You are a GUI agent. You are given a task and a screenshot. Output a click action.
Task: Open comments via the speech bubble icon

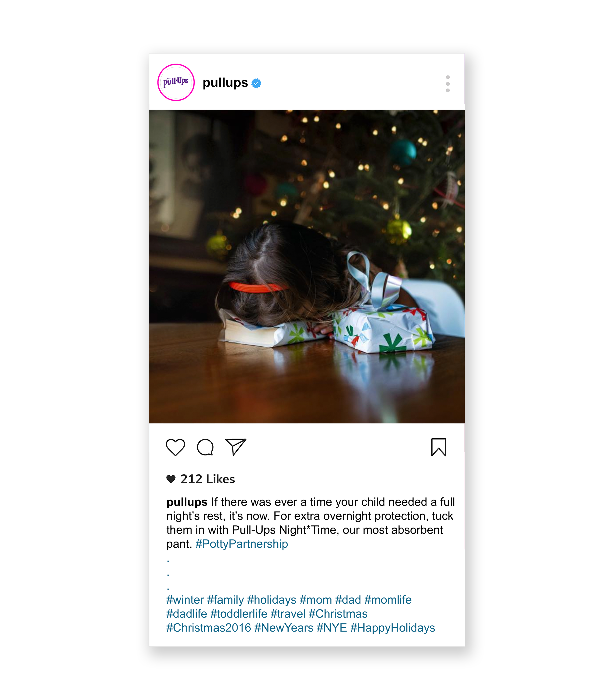(205, 447)
